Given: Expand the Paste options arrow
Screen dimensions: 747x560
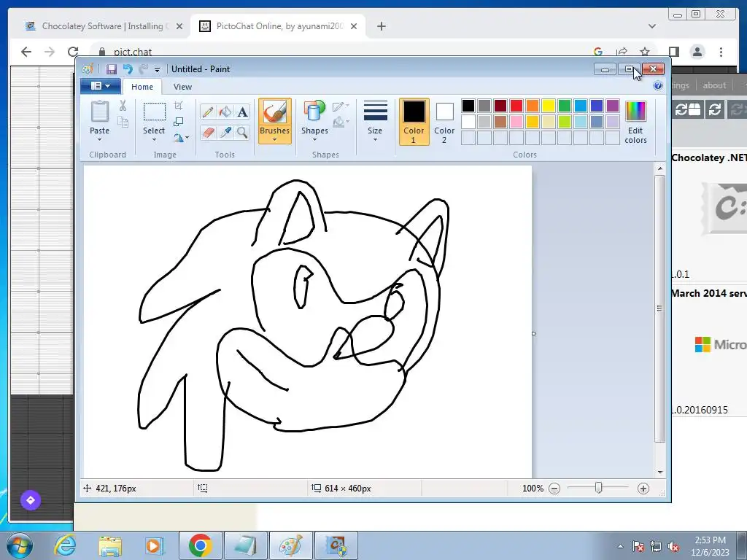Looking at the screenshot, I should (99, 140).
